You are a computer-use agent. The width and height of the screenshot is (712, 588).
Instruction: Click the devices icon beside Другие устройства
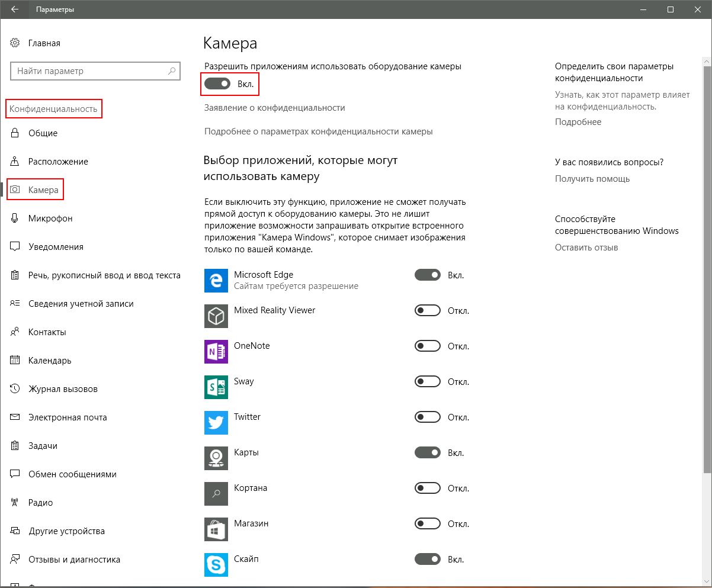15,531
